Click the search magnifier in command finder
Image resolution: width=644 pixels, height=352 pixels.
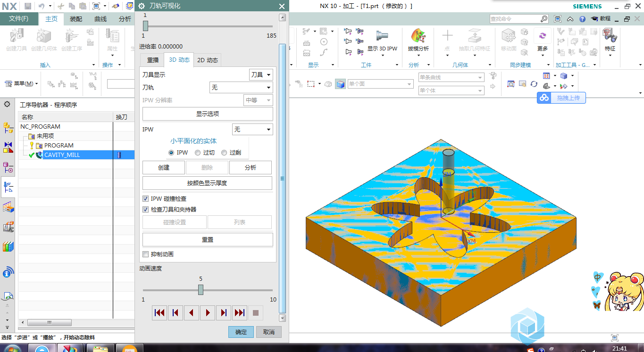[x=544, y=19]
